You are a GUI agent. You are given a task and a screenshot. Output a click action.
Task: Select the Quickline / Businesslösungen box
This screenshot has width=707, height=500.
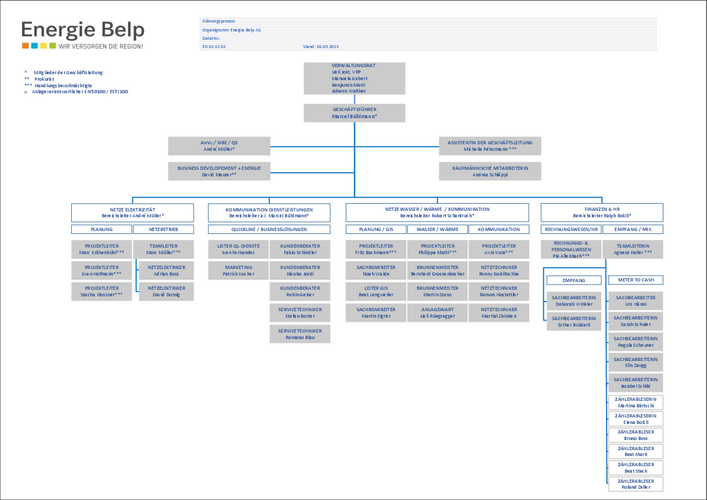(x=269, y=229)
